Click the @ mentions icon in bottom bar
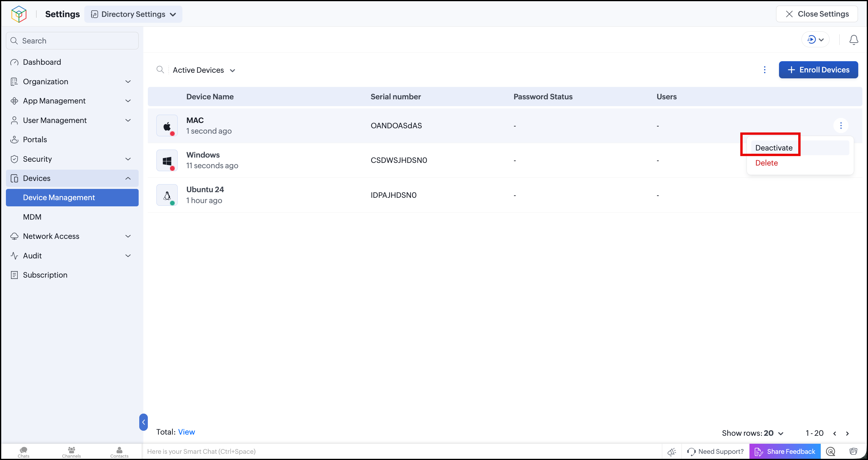Viewport: 868px width, 460px height. tap(830, 452)
